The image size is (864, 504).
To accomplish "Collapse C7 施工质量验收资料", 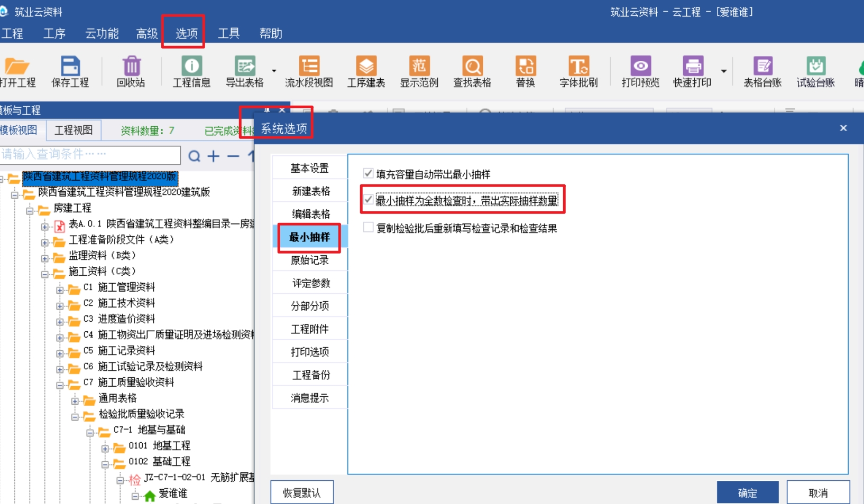I will click(x=60, y=386).
